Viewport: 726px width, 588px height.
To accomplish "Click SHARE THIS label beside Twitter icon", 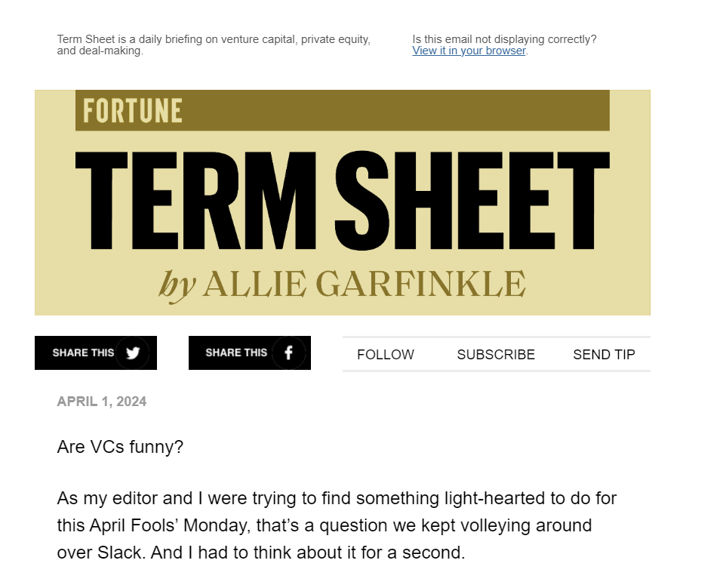I will click(x=83, y=352).
